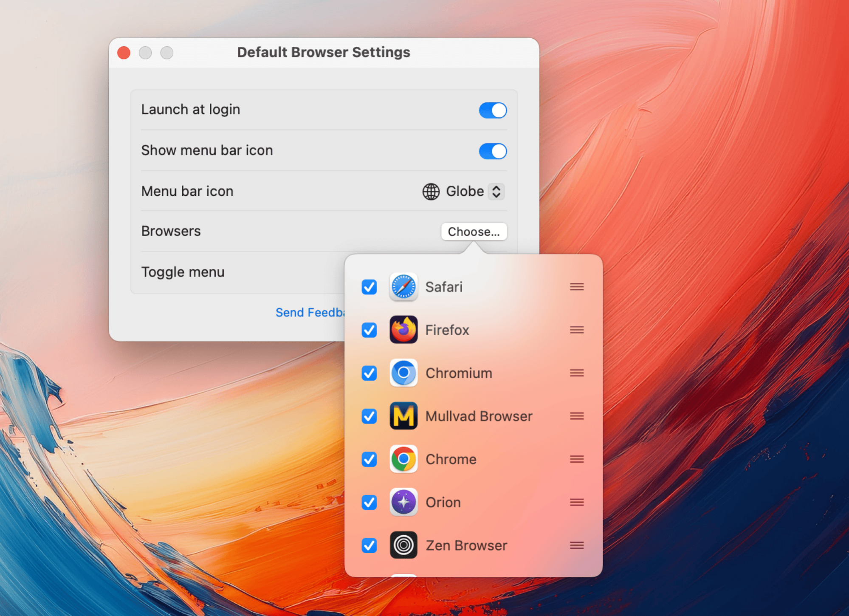Uncheck the Chrome checkbox
Screen dimensions: 849x616
click(x=369, y=459)
